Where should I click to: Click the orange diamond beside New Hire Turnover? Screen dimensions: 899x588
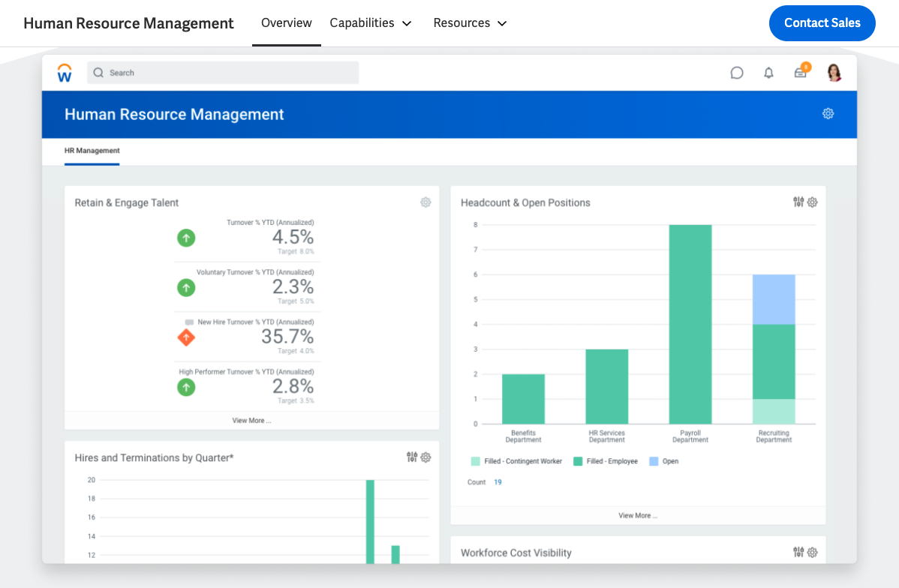[x=186, y=337]
